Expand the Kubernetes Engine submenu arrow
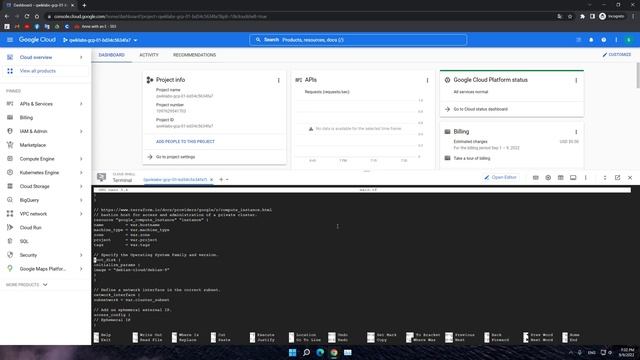This screenshot has width=640, height=360. pyautogui.click(x=81, y=173)
